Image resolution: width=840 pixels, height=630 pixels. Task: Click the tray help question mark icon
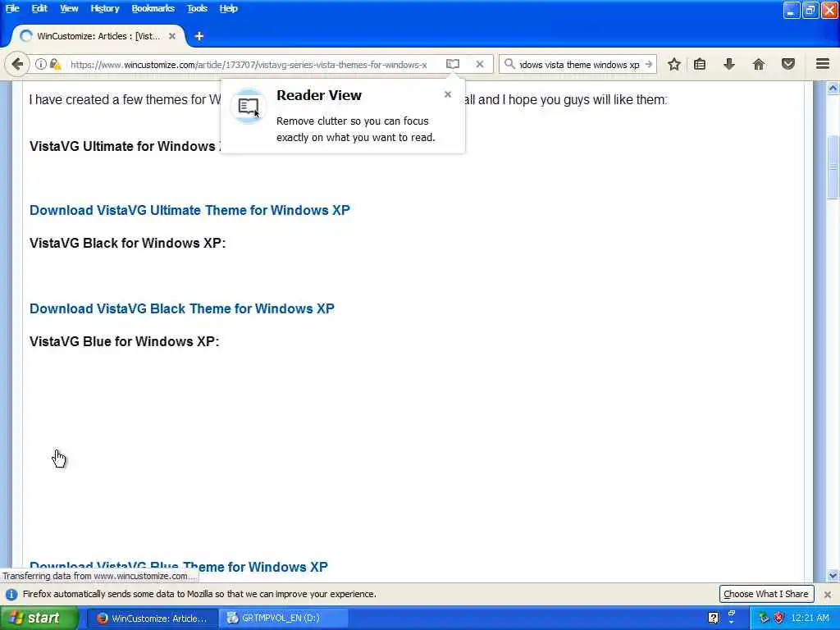pos(713,619)
